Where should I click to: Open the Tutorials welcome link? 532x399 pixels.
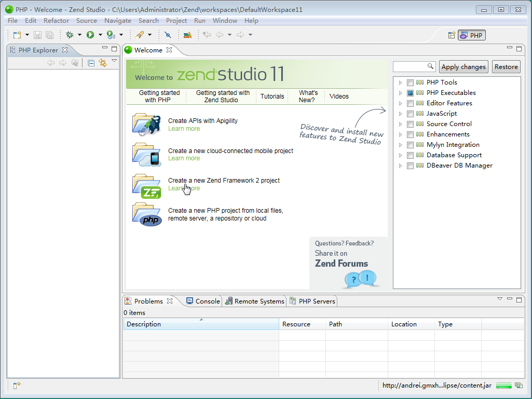(x=272, y=97)
